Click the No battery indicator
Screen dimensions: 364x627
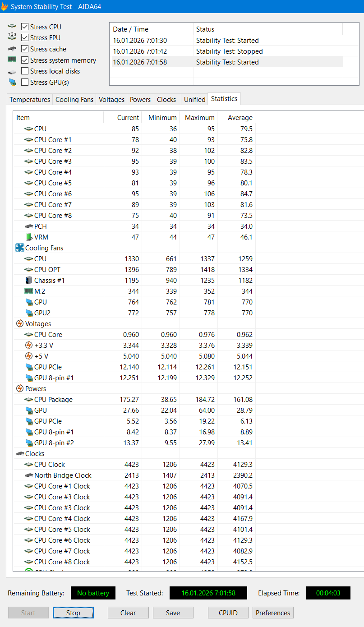[93, 593]
